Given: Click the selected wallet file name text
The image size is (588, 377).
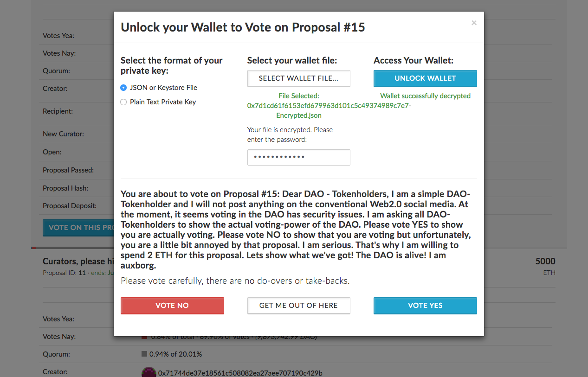Looking at the screenshot, I should point(329,106).
